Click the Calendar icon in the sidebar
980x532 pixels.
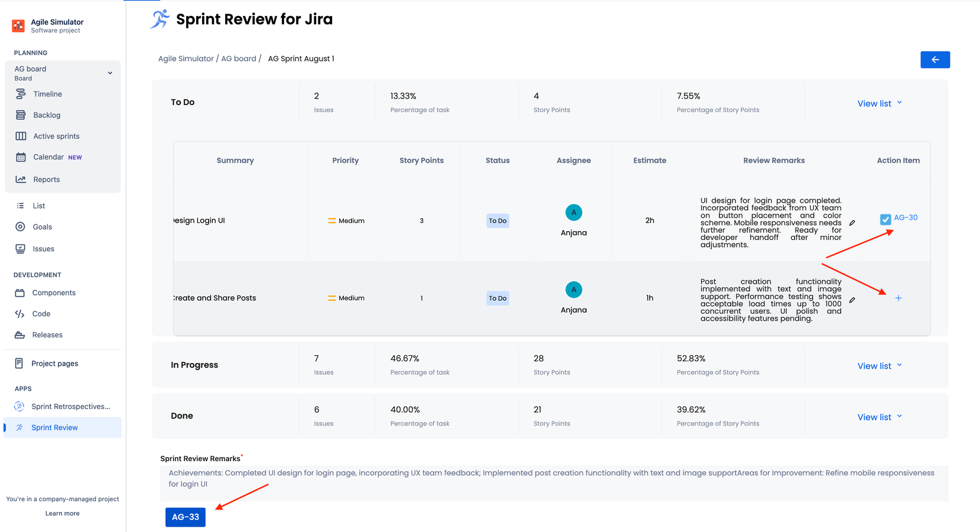click(21, 157)
